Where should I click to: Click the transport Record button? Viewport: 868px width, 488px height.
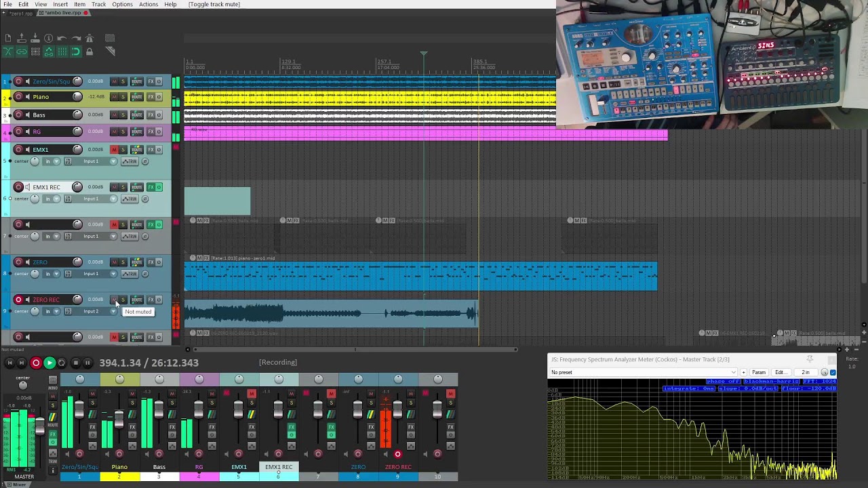(36, 363)
